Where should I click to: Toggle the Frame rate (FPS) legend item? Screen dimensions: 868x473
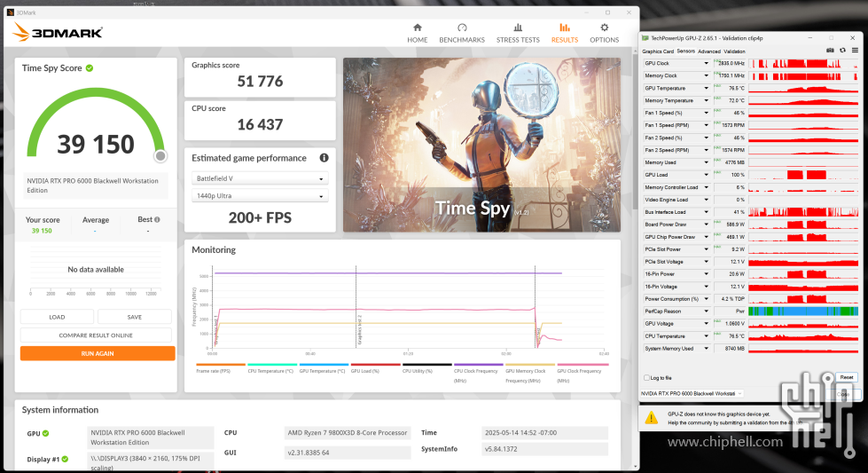(220, 367)
